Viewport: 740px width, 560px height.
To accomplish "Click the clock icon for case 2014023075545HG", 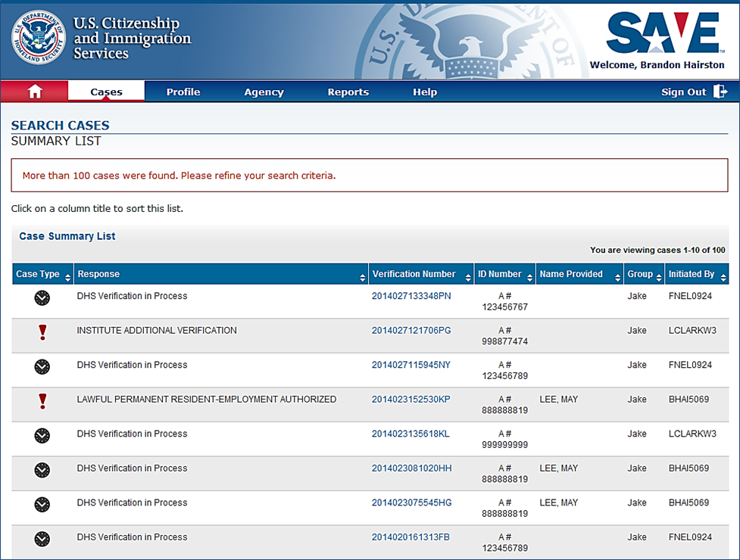I will pyautogui.click(x=42, y=504).
